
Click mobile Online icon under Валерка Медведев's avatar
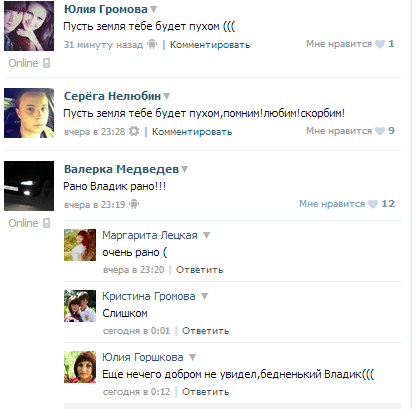coord(47,223)
